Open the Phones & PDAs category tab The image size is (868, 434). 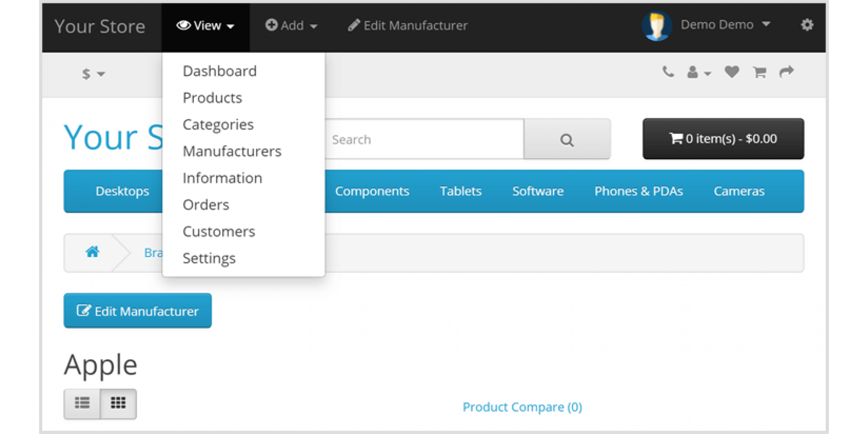[x=638, y=191]
